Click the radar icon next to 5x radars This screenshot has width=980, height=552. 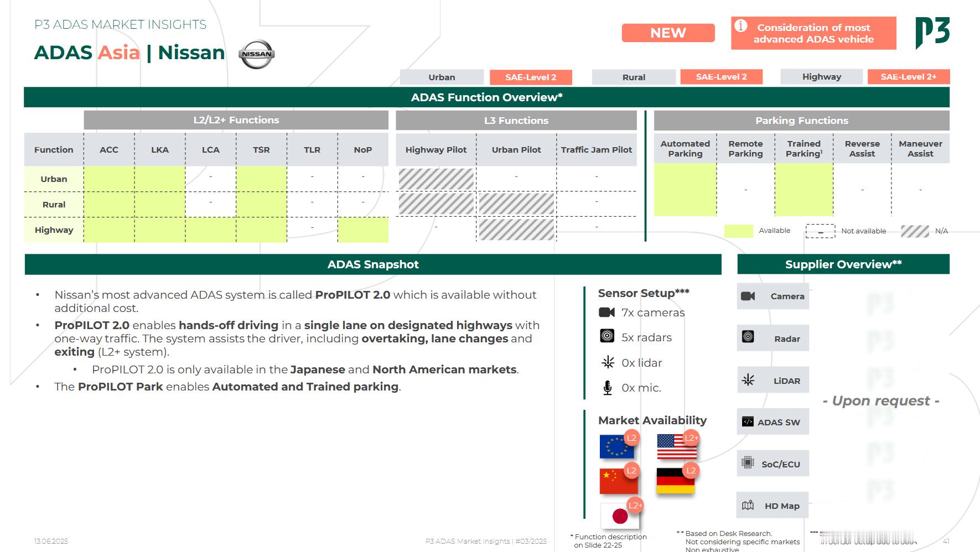pyautogui.click(x=607, y=336)
